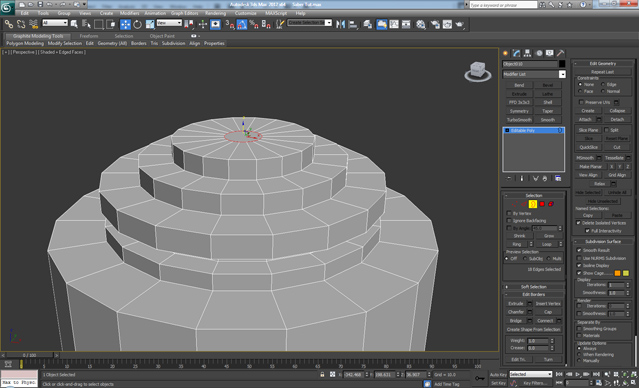This screenshot has width=639, height=388.
Task: Open the Material Editor icon
Action: pyautogui.click(x=421, y=24)
